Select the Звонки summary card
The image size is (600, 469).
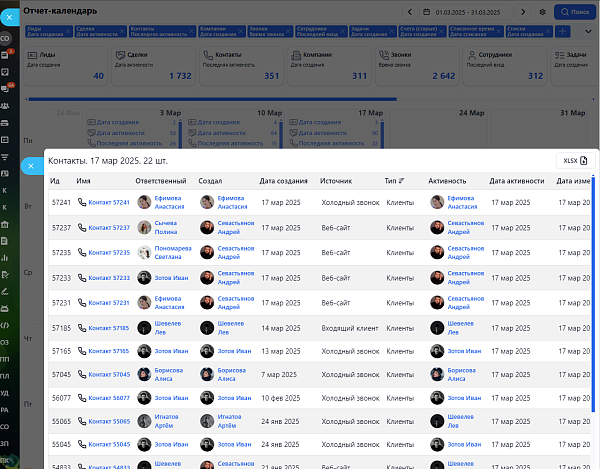417,66
